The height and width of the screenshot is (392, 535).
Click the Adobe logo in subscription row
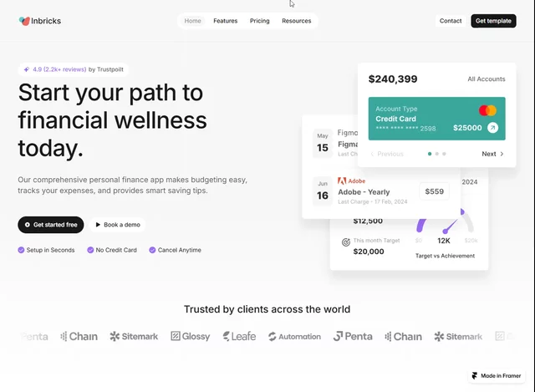coord(342,181)
